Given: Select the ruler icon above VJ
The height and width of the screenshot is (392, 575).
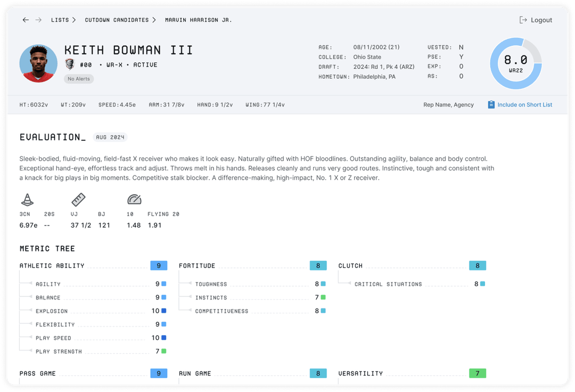Looking at the screenshot, I should (78, 200).
